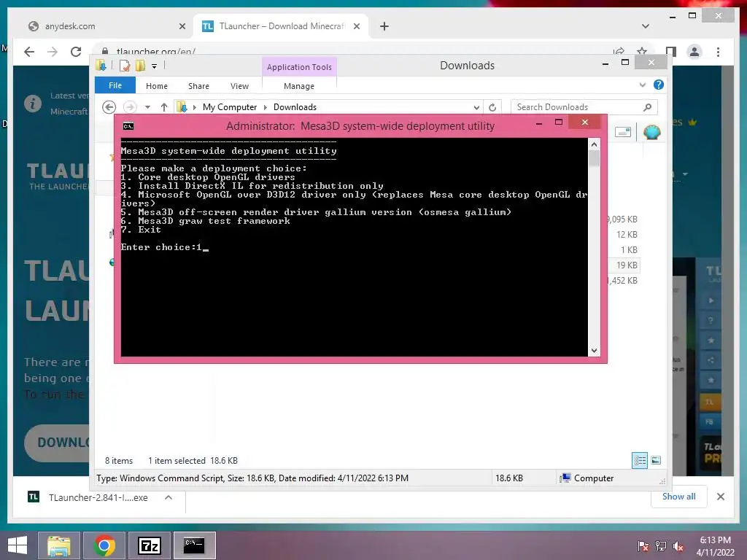Close the anydesk.com tab
Viewport: 747px width, 560px height.
click(x=182, y=26)
